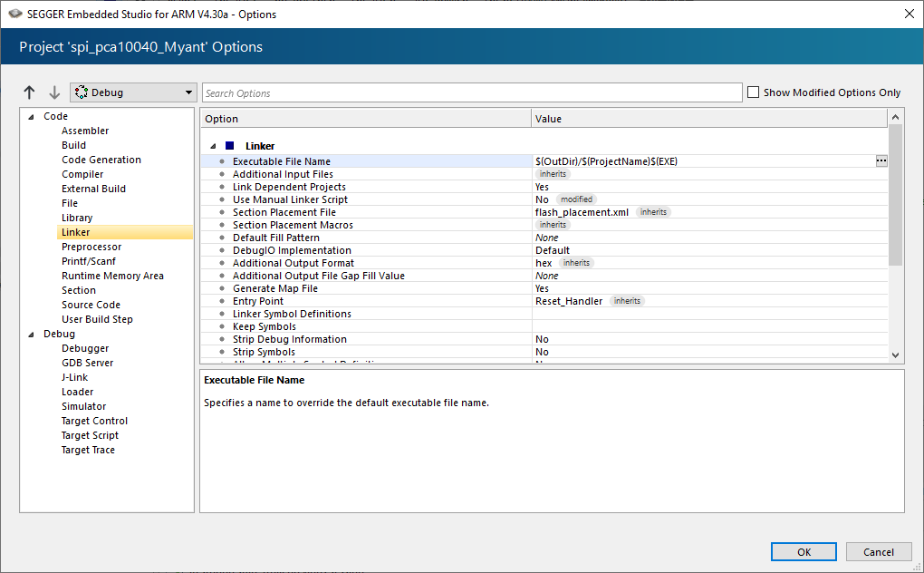Open Debugger options
Image resolution: width=924 pixels, height=573 pixels.
tap(85, 348)
